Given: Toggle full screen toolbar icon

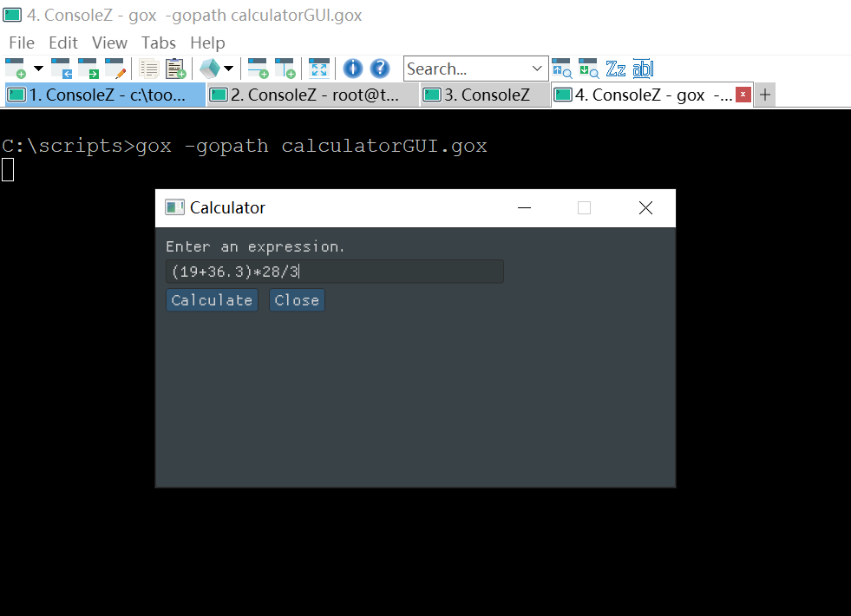Looking at the screenshot, I should tap(319, 69).
